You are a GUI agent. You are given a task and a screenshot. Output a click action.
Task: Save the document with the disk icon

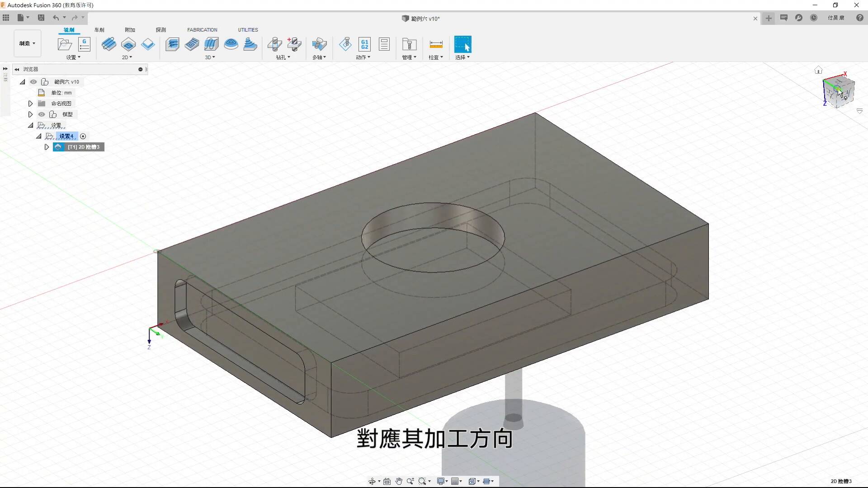pos(41,18)
